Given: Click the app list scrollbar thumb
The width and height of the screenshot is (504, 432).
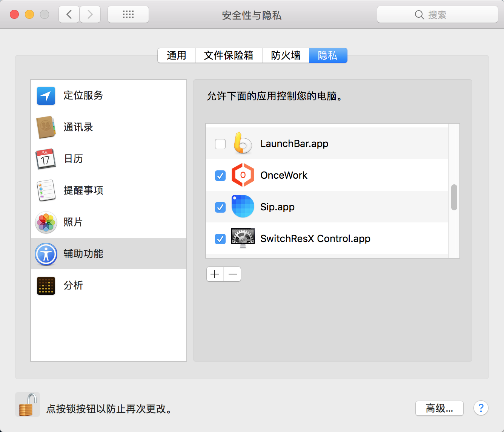Looking at the screenshot, I should tap(454, 197).
